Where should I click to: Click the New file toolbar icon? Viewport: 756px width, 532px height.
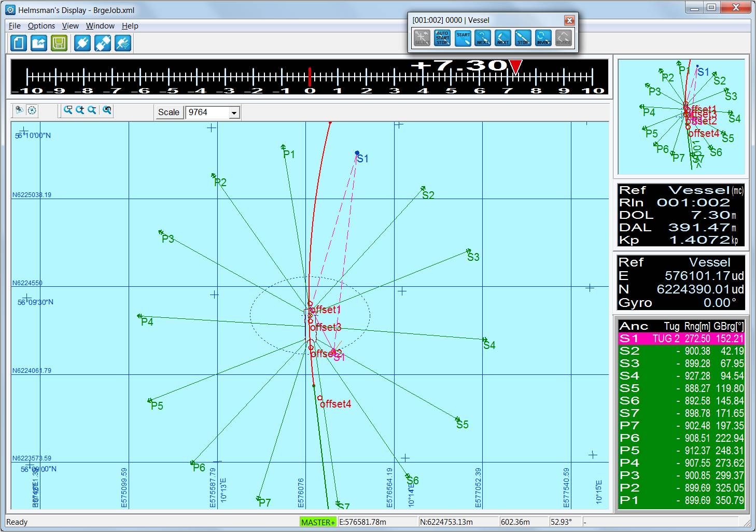19,43
